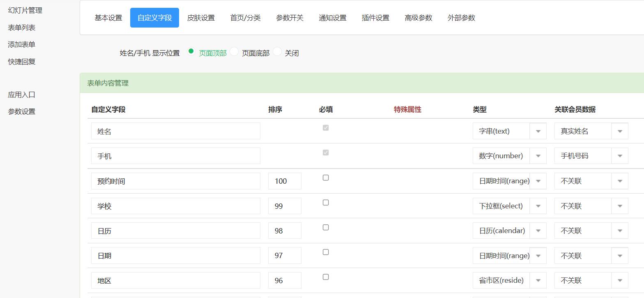The height and width of the screenshot is (298, 644).
Task: Toggle required checkbox for 日历 row
Action: [x=326, y=227]
